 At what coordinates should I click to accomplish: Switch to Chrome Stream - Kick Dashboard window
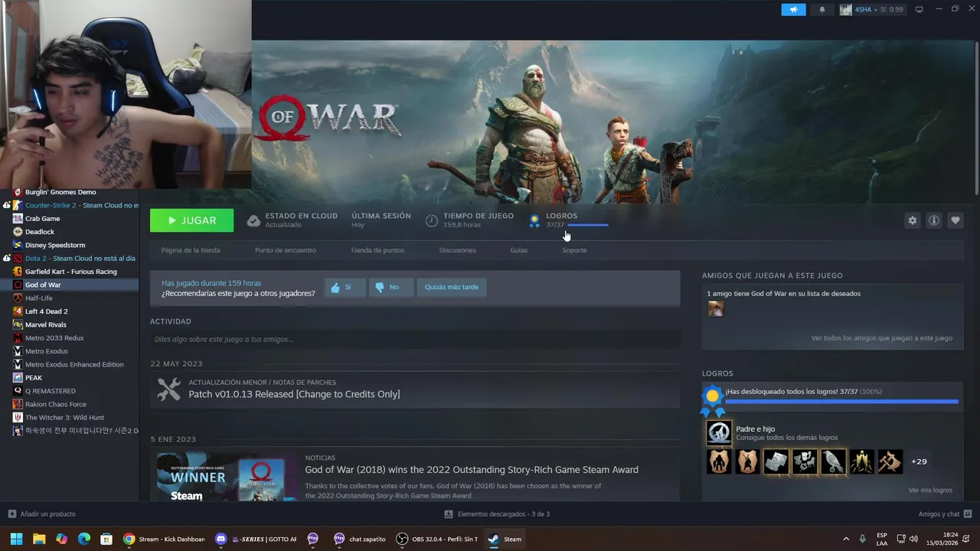click(164, 539)
